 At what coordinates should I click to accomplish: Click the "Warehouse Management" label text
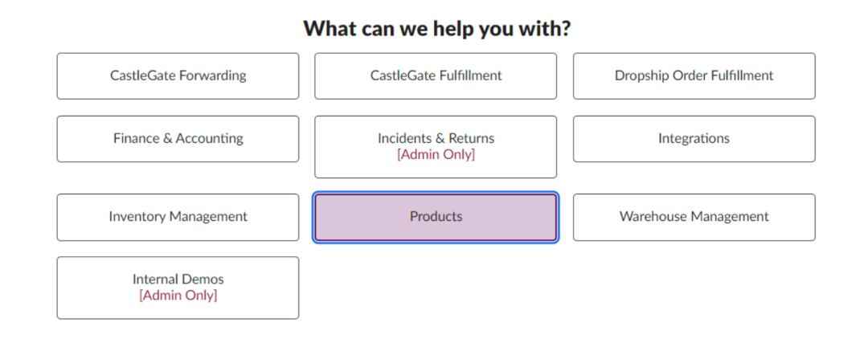pos(694,216)
